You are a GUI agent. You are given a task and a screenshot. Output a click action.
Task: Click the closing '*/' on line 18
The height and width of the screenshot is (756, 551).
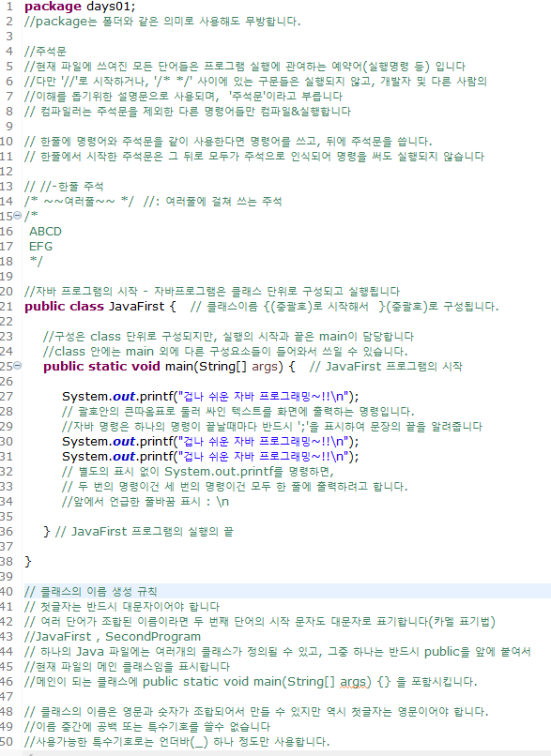click(37, 262)
